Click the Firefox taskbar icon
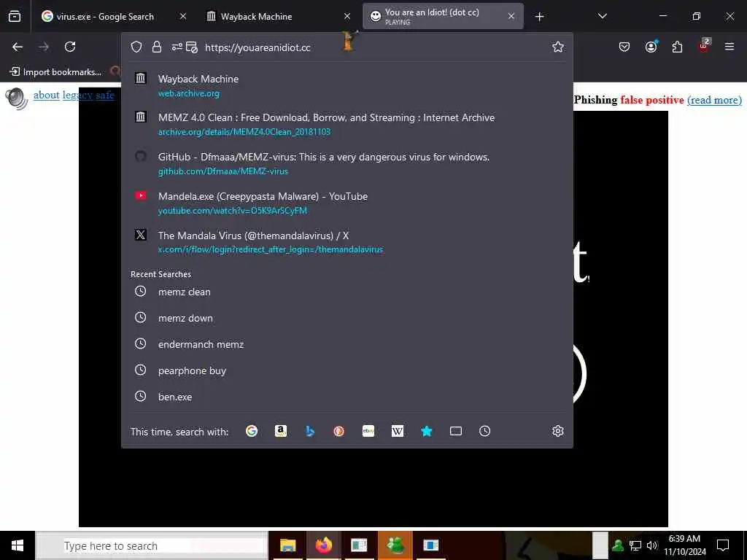The height and width of the screenshot is (560, 747). tap(323, 545)
